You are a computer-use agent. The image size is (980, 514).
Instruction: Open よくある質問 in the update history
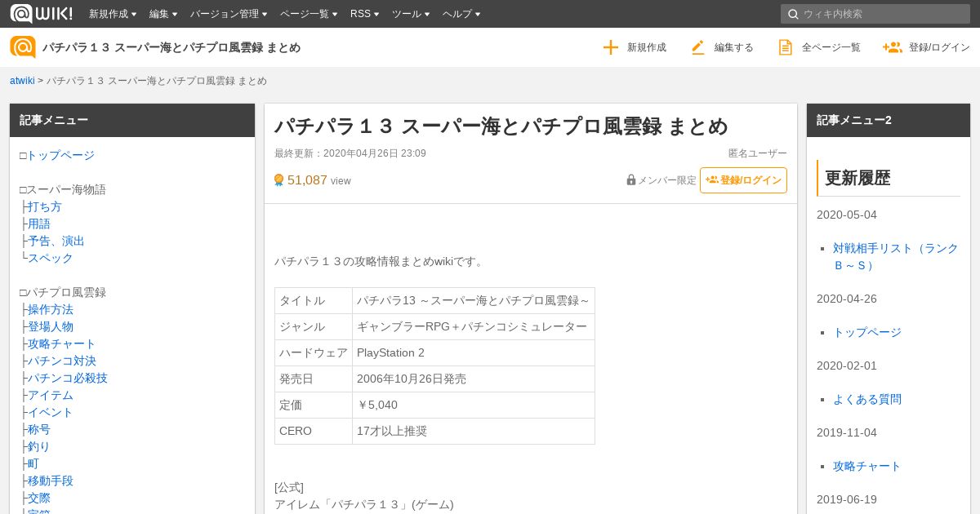[867, 399]
